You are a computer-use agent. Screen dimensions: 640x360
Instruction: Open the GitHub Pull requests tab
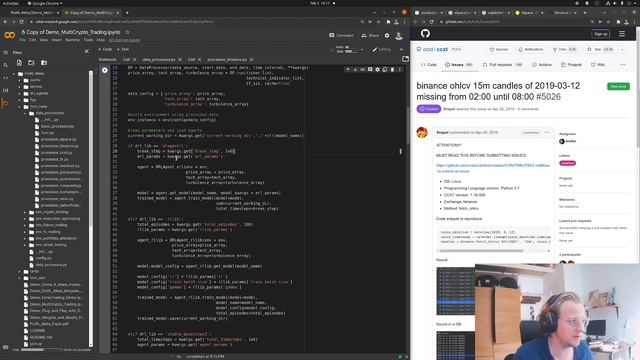[502, 64]
